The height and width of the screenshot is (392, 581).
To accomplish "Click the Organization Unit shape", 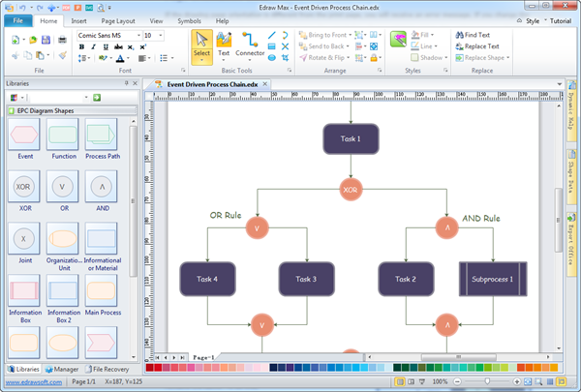I will (64, 240).
